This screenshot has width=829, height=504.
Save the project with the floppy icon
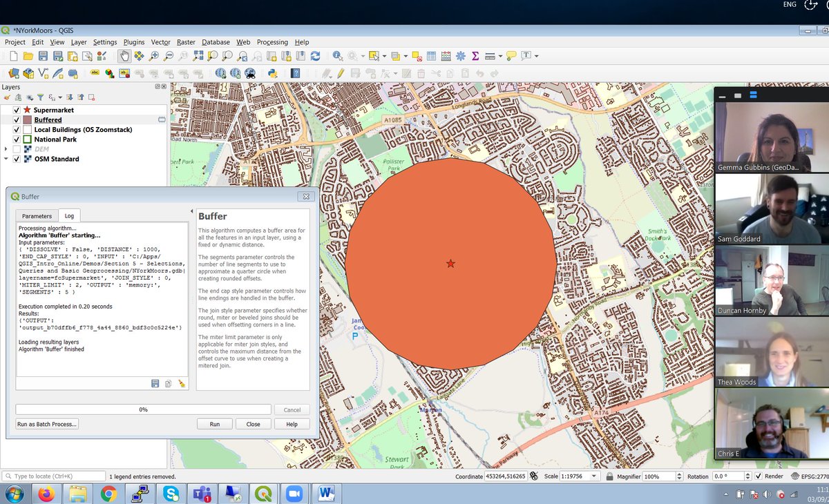click(x=43, y=56)
